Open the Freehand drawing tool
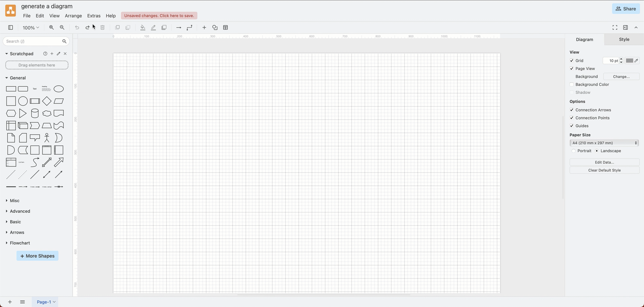Screen dimensions: 644x307 (215, 27)
